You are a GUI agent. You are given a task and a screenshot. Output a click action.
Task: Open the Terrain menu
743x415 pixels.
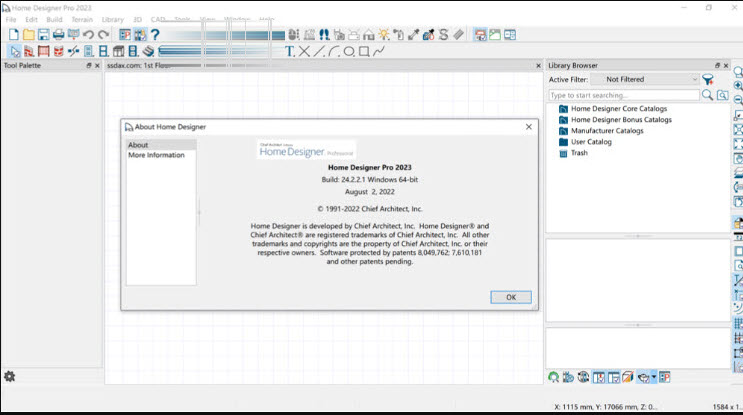[82, 19]
